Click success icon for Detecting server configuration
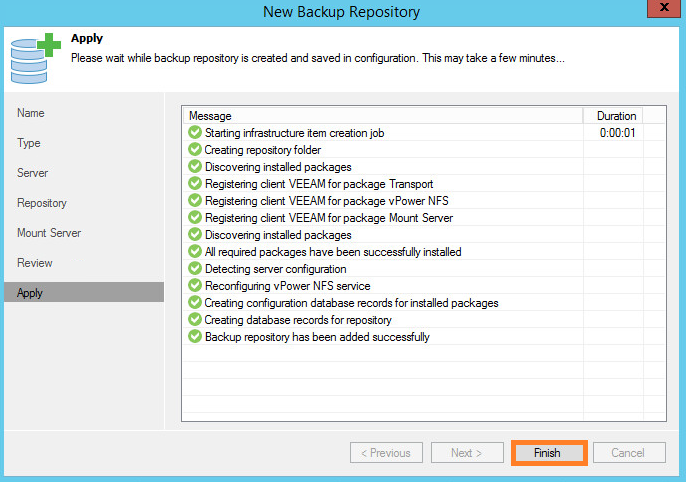The image size is (686, 482). tap(195, 269)
